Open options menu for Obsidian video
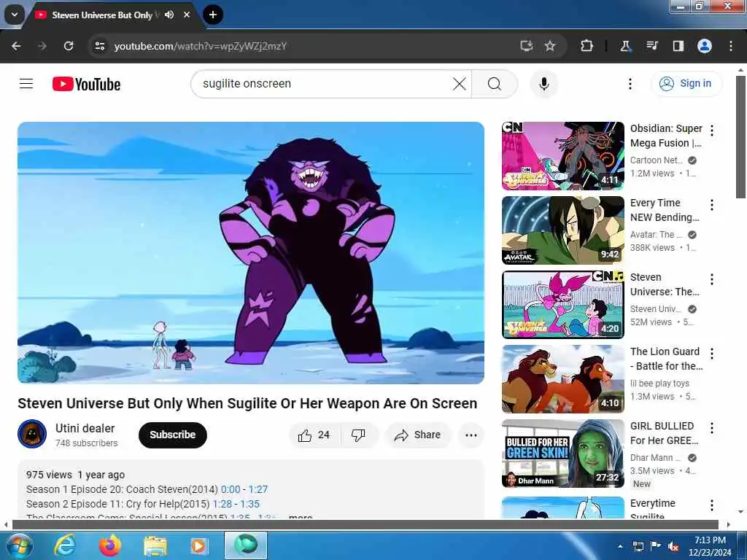 point(712,130)
